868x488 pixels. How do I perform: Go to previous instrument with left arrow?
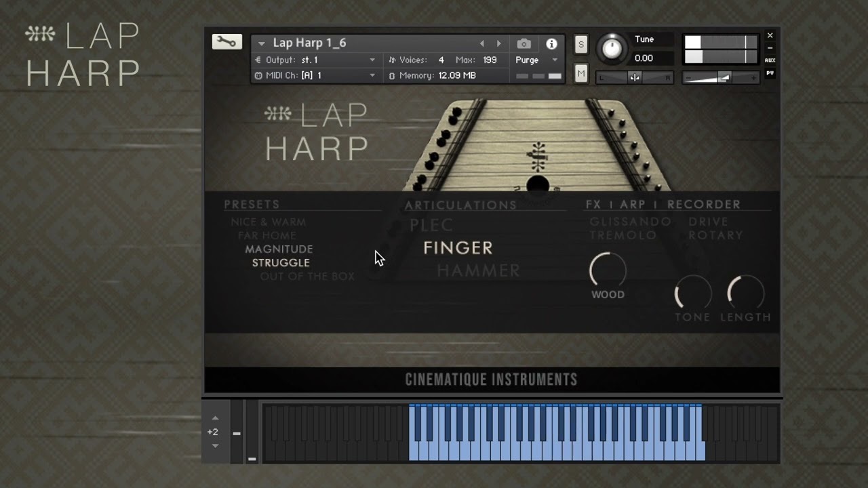[482, 43]
